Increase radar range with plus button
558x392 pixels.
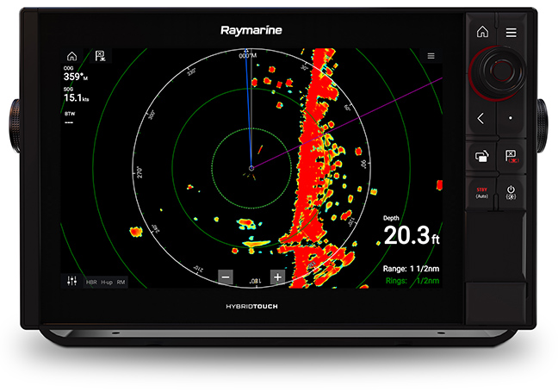(277, 277)
